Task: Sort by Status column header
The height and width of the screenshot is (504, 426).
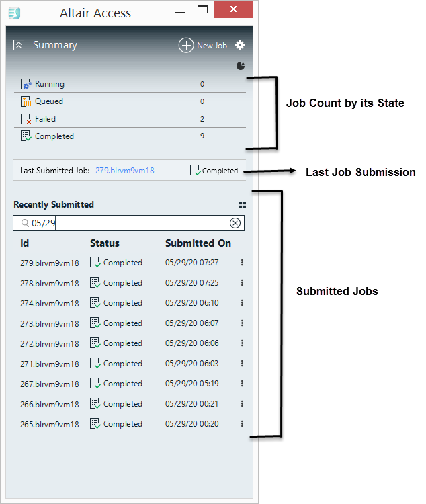Action: [105, 243]
